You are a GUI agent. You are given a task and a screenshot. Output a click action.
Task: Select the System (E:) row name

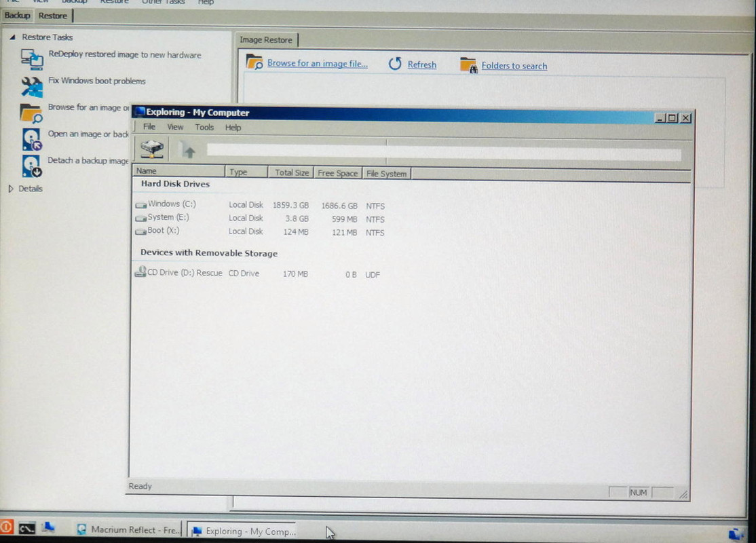(168, 217)
